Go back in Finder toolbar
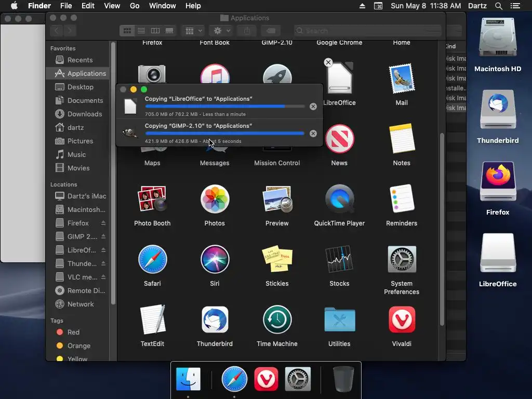 pos(57,31)
